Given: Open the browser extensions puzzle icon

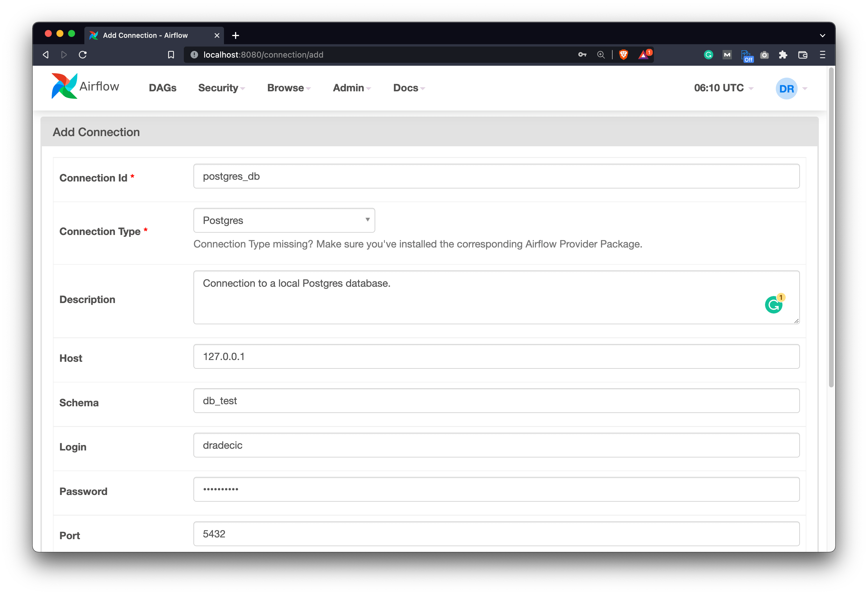Looking at the screenshot, I should click(x=783, y=55).
